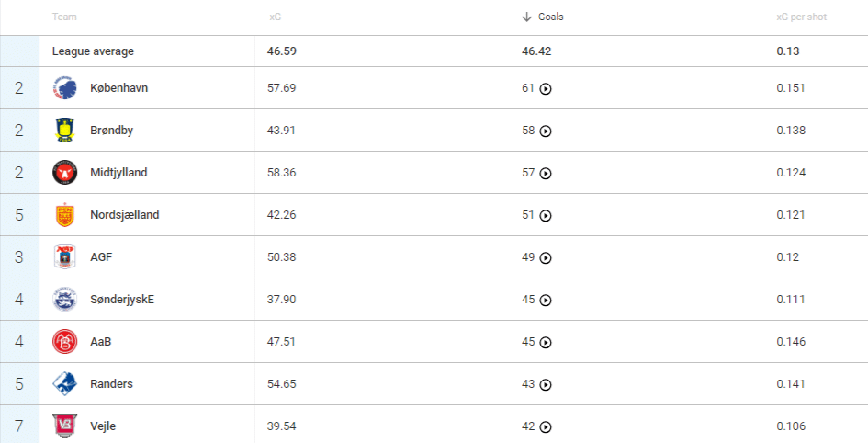Viewport: 868px width, 443px height.
Task: Click the SønderjyskE club logo
Action: pyautogui.click(x=65, y=300)
